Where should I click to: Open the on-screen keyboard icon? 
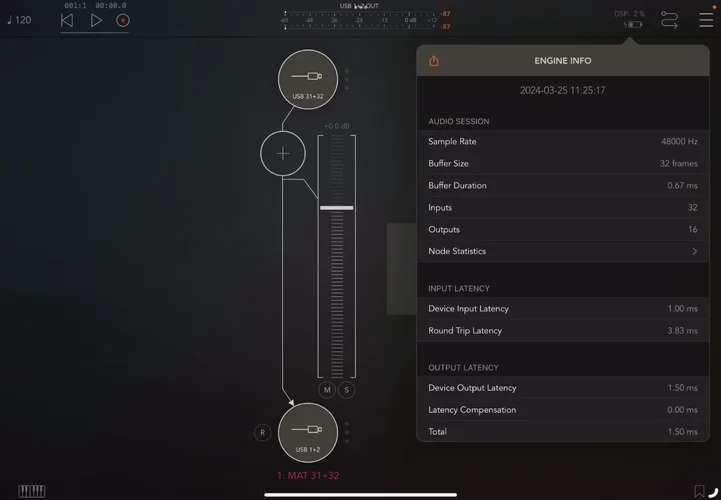pyautogui.click(x=32, y=491)
